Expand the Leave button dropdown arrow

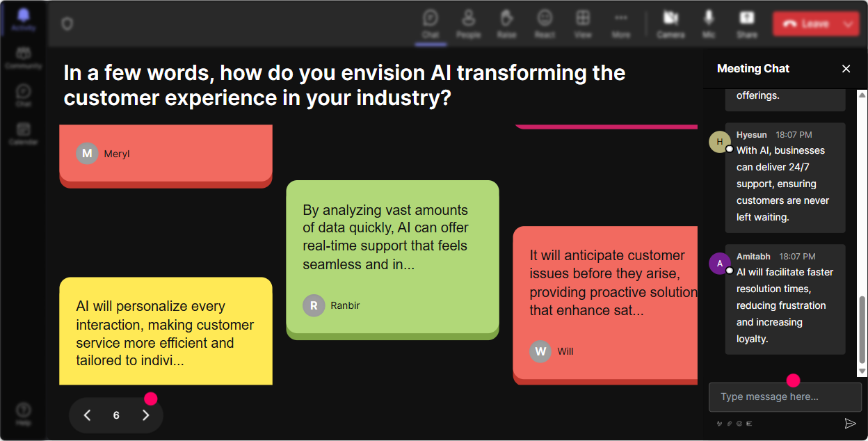click(x=849, y=24)
